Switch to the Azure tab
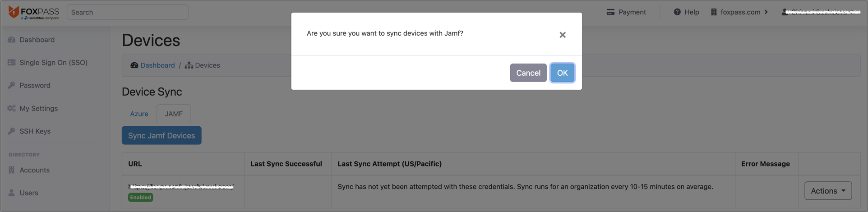Image resolution: width=868 pixels, height=212 pixels. (x=139, y=114)
